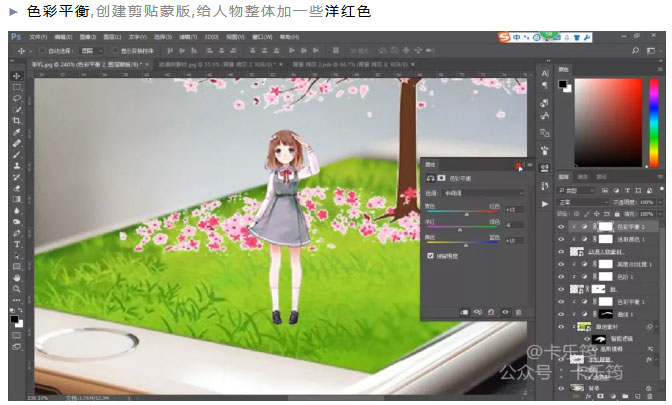Hide the 色彩平衡 1 layer
This screenshot has width=672, height=405.
click(561, 302)
